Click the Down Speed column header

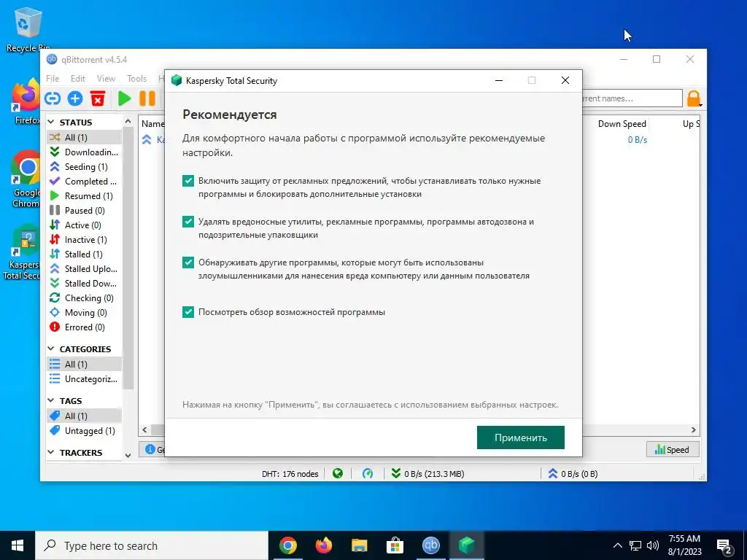622,124
